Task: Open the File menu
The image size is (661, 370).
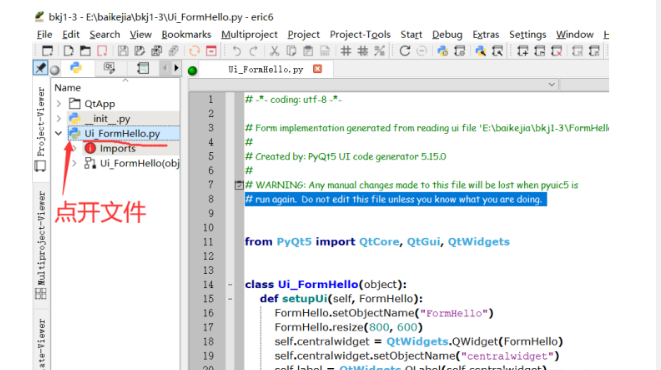Action: [x=44, y=35]
